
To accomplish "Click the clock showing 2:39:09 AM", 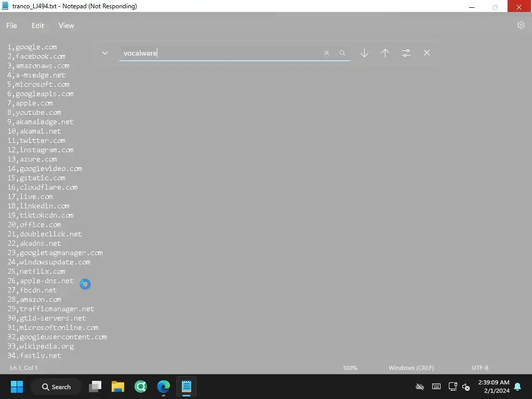I will point(494,382).
